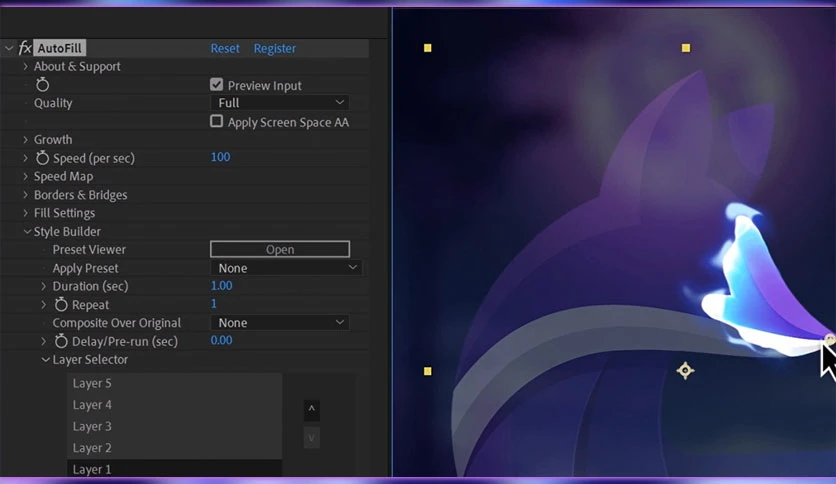
Task: Open the Quality dropdown set to Full
Action: 280,102
